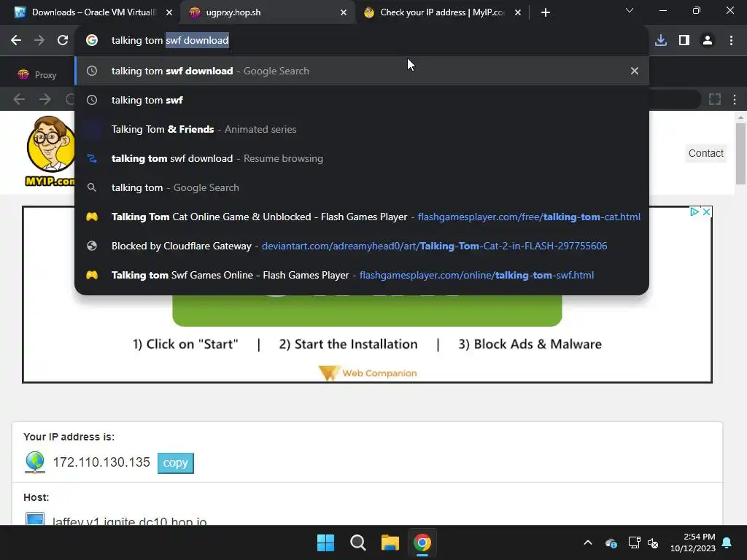The image size is (747, 560).
Task: Click the muted volume tray icon
Action: click(653, 542)
